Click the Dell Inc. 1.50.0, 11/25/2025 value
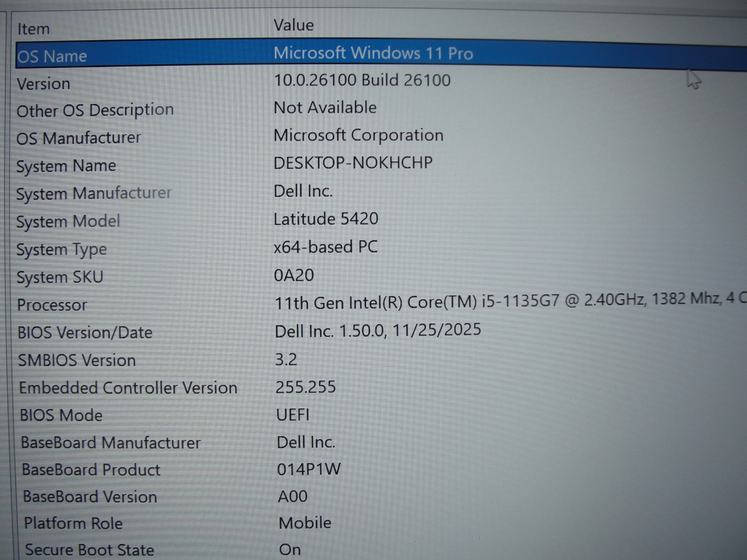The width and height of the screenshot is (747, 560). 378,330
